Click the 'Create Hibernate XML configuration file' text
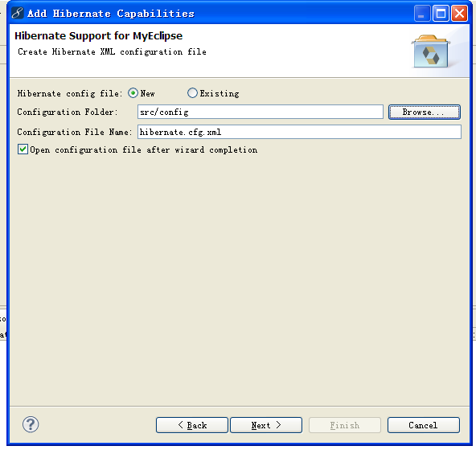The width and height of the screenshot is (476, 450). tap(112, 52)
